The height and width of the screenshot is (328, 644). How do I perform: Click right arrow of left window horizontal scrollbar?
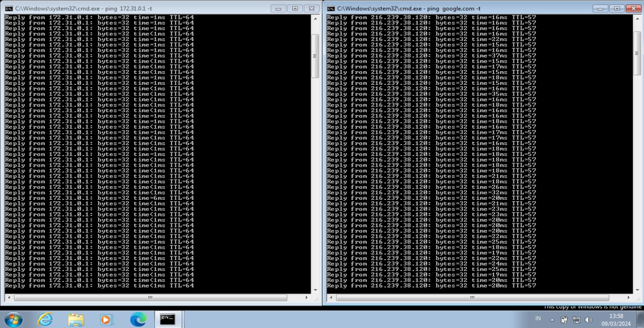(x=307, y=298)
